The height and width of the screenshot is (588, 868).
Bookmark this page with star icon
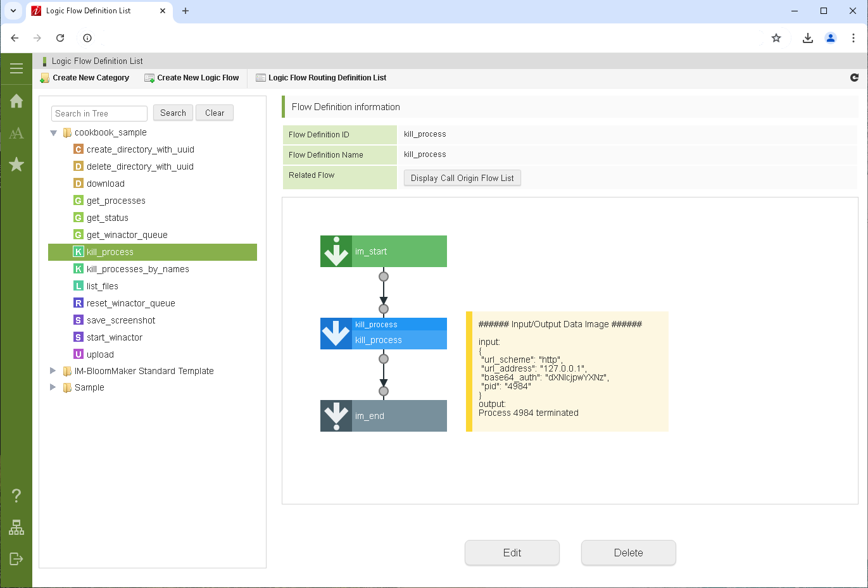point(776,38)
